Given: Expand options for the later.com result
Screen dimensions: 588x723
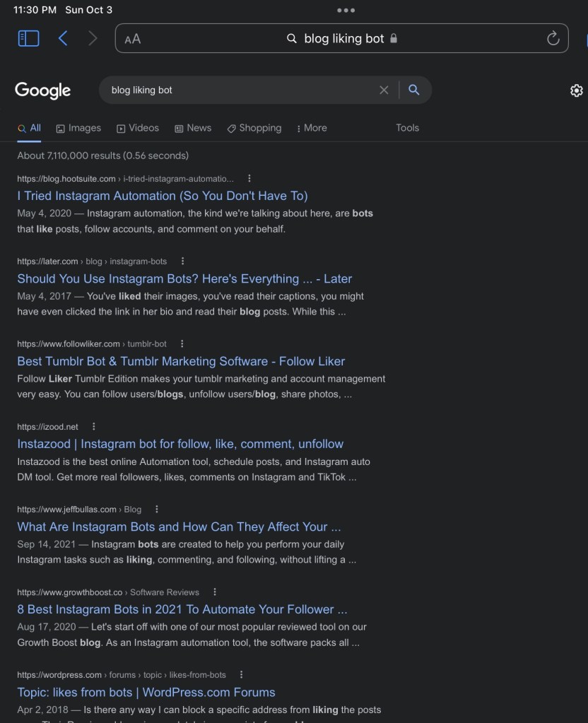Looking at the screenshot, I should [x=183, y=261].
